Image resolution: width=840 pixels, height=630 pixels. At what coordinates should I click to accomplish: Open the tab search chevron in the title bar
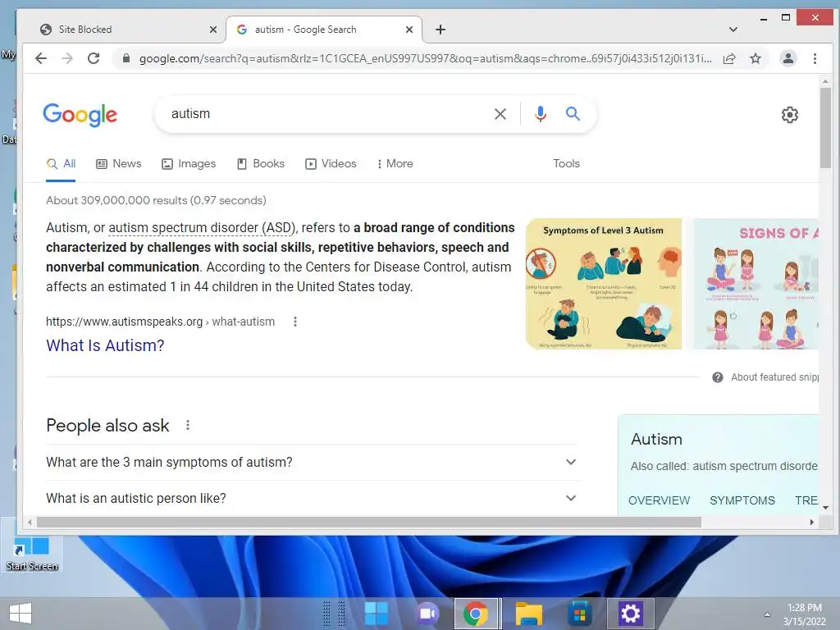[x=733, y=30]
